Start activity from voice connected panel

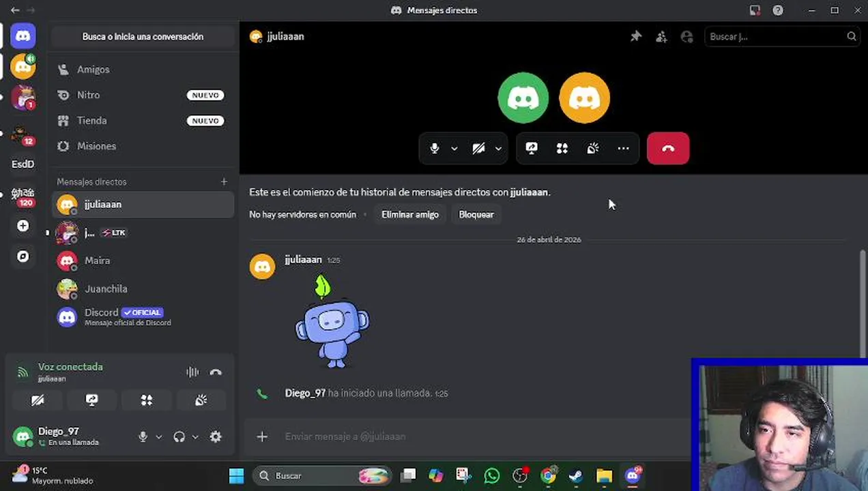(x=147, y=400)
